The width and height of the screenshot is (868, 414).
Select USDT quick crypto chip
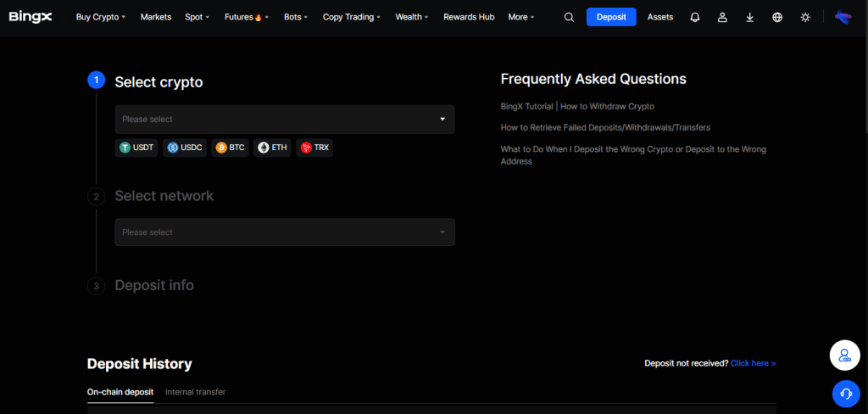click(x=136, y=148)
